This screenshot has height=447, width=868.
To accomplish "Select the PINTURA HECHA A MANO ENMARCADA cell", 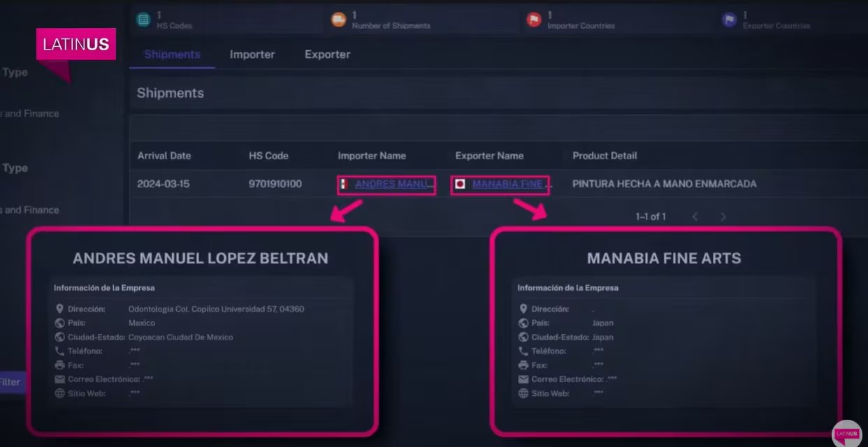I will point(664,184).
